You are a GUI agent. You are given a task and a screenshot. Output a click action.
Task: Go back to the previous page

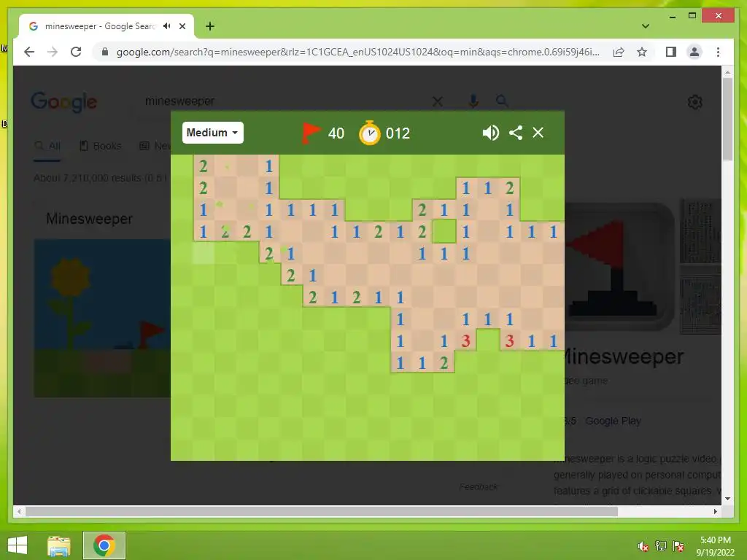tap(29, 52)
